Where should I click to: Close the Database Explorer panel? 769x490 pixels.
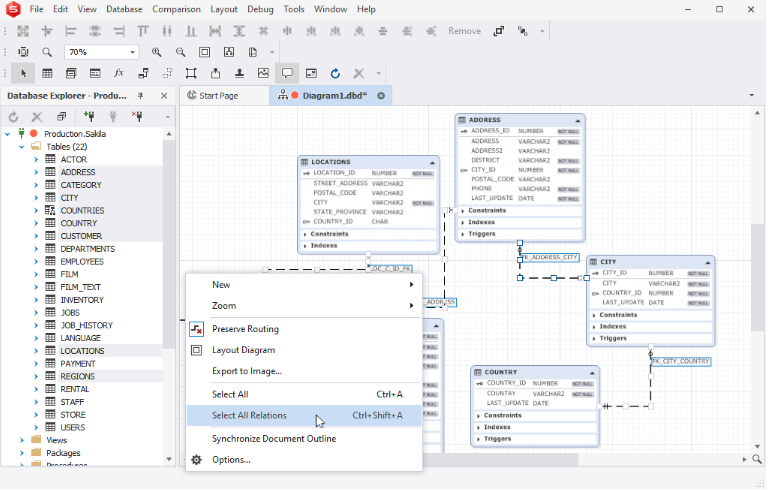pos(164,96)
